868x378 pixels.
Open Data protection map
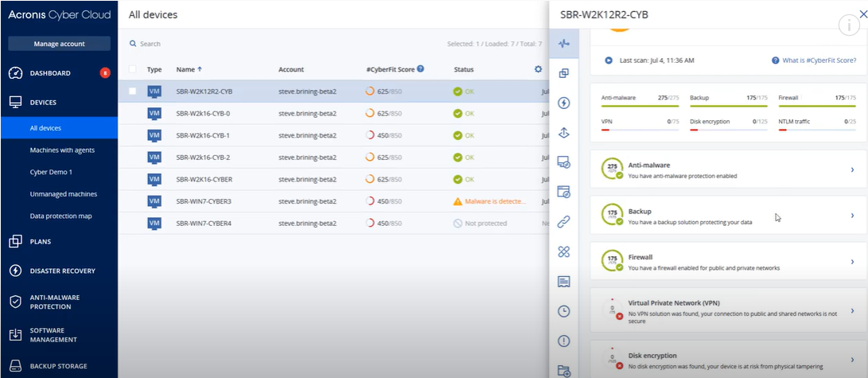[61, 216]
